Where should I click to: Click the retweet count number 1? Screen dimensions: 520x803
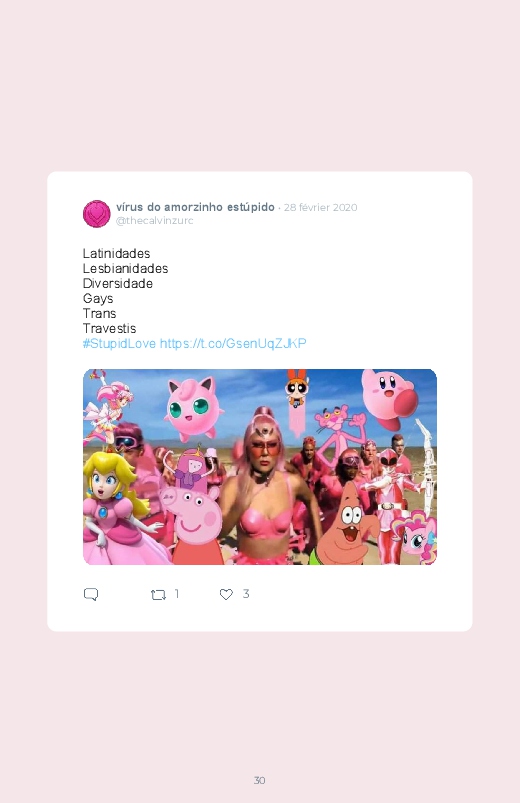tap(177, 594)
